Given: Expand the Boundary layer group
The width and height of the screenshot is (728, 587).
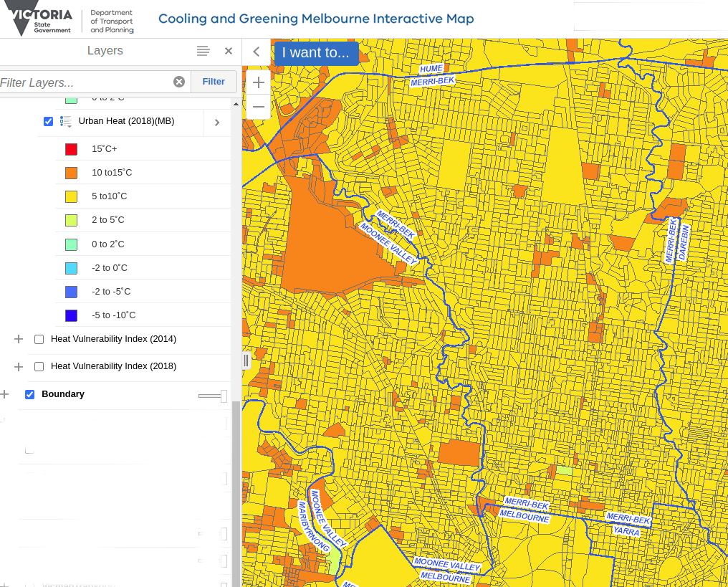Looking at the screenshot, I should (5, 394).
